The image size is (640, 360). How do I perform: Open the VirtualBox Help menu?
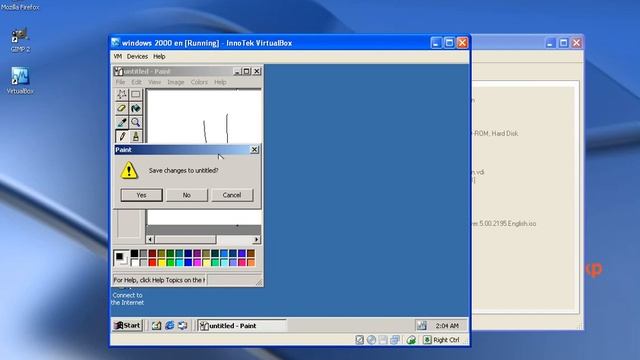[159, 56]
